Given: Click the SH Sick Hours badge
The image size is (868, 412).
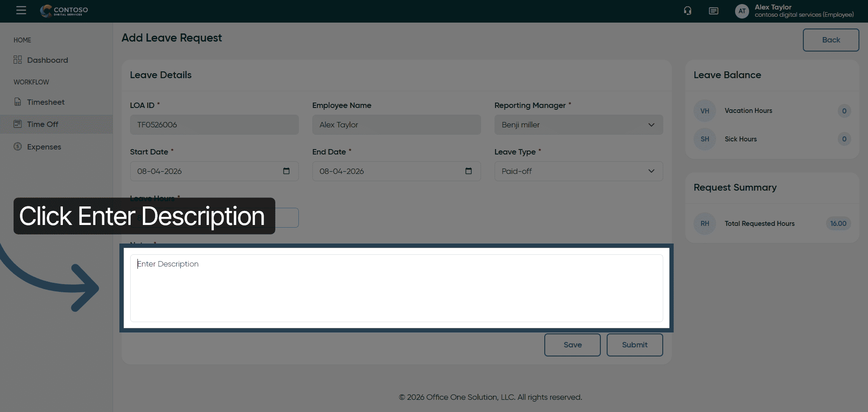Looking at the screenshot, I should 705,139.
